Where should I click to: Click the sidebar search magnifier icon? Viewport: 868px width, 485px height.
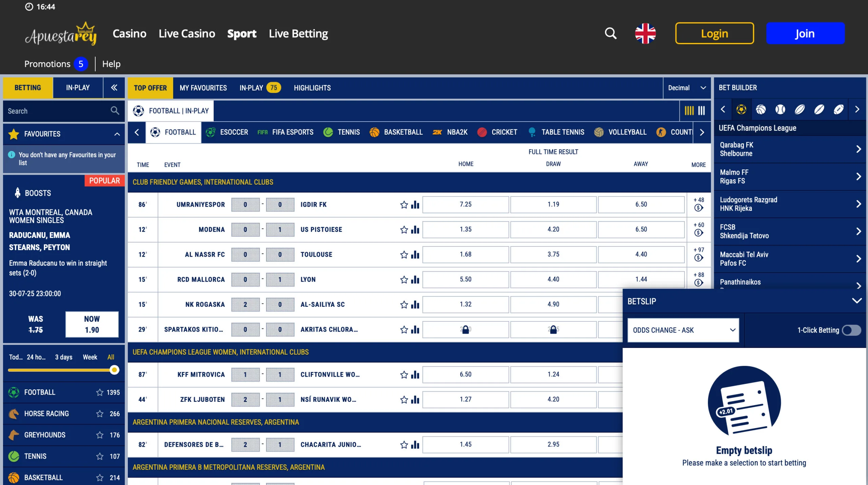point(115,111)
